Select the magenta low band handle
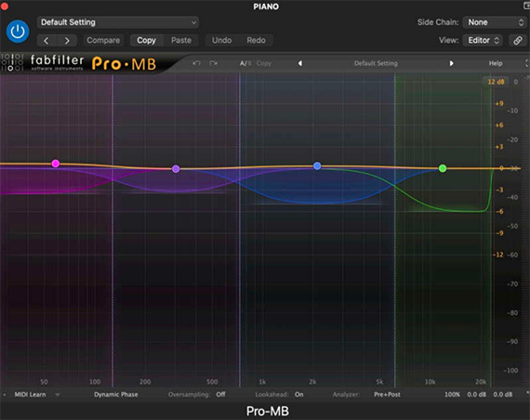Screen dimensions: 530x420 pos(56,164)
